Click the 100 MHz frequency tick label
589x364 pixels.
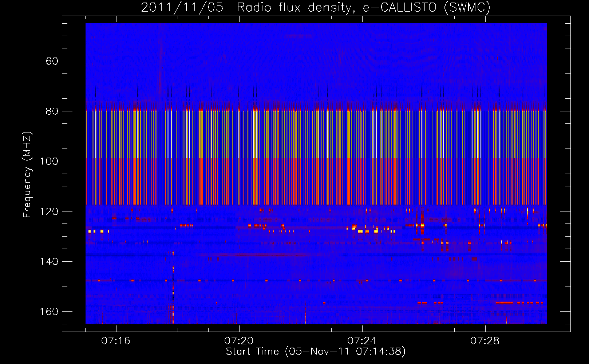pos(49,161)
